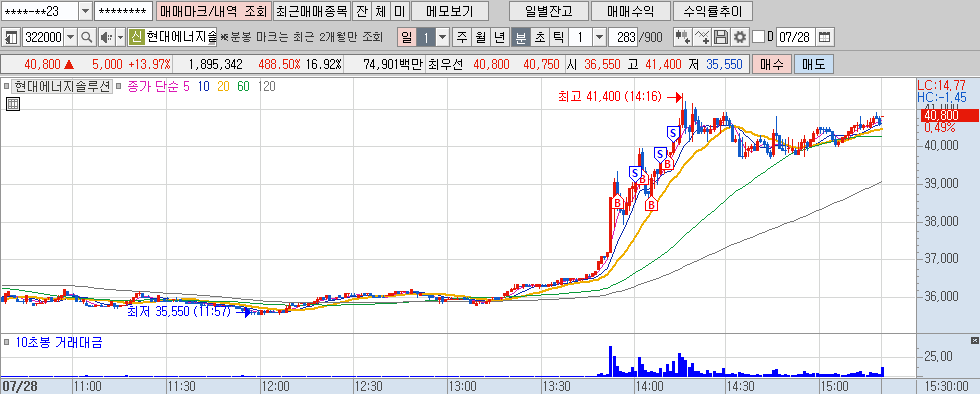Viewport: 980px width, 394px height.
Task: Click the candle count field 283
Action: (x=623, y=38)
